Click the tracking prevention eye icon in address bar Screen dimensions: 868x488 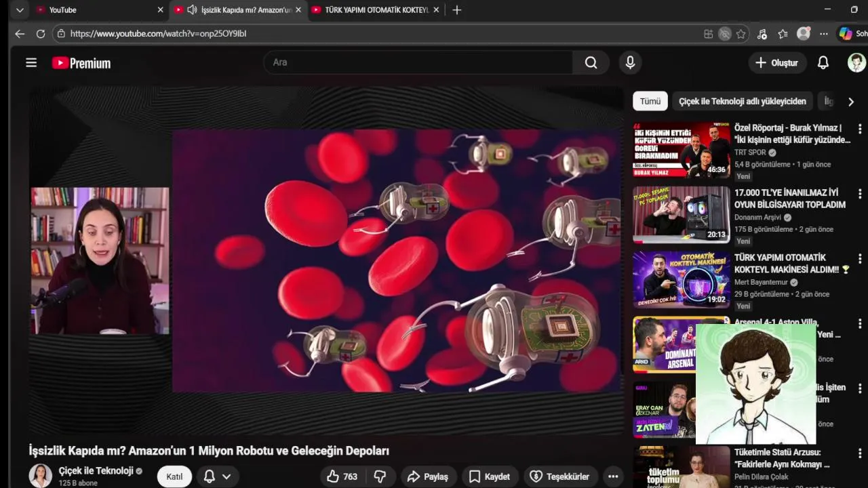[724, 33]
